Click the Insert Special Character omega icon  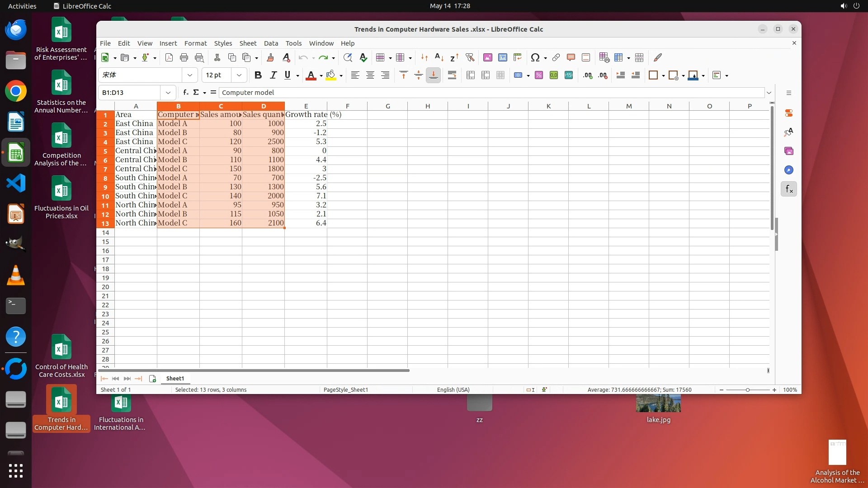click(x=535, y=57)
